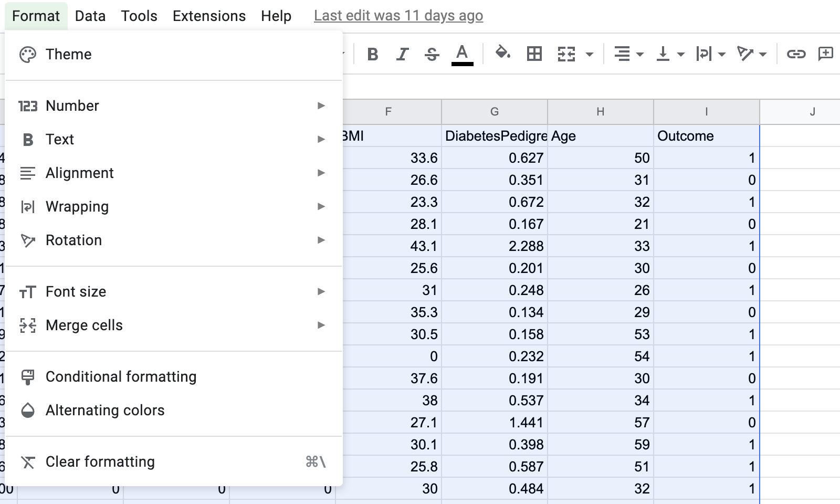Expand the vertical align dropdown
Image resolution: width=840 pixels, height=504 pixels.
tap(670, 54)
